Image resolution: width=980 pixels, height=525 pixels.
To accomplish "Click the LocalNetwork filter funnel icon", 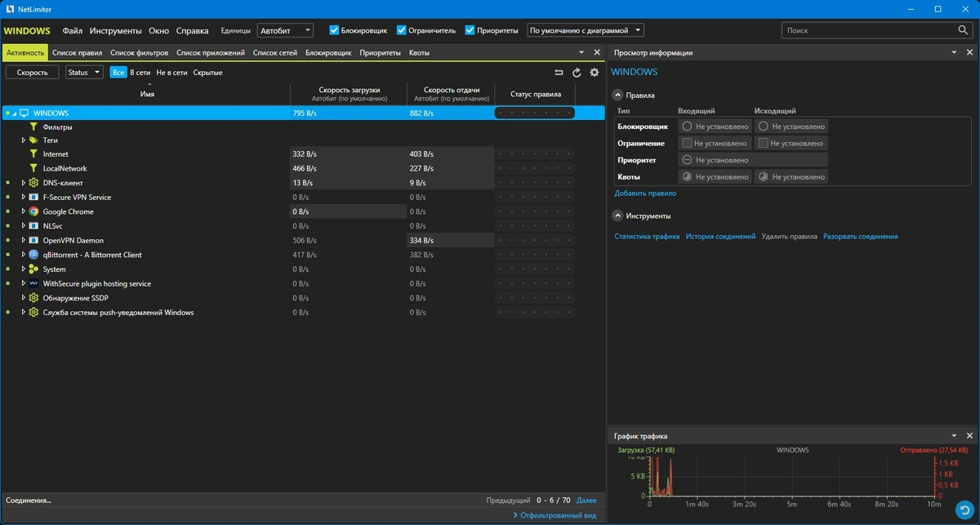I will (x=34, y=168).
